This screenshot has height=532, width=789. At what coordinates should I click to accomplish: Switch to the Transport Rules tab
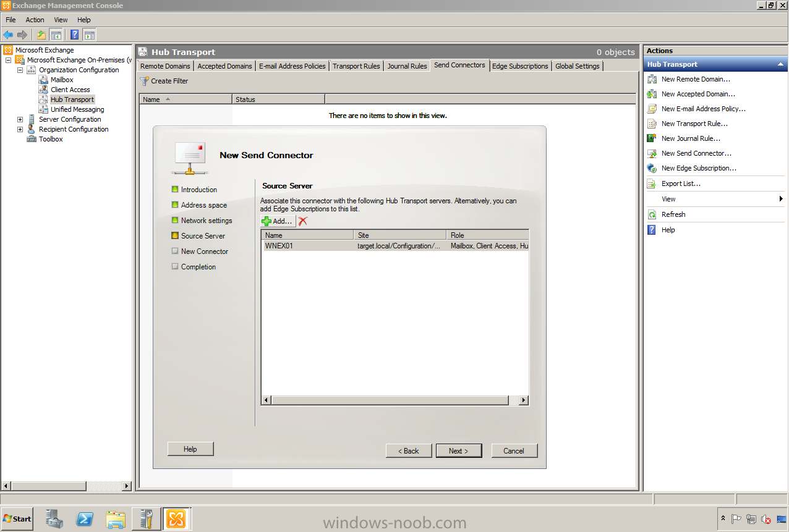click(356, 66)
